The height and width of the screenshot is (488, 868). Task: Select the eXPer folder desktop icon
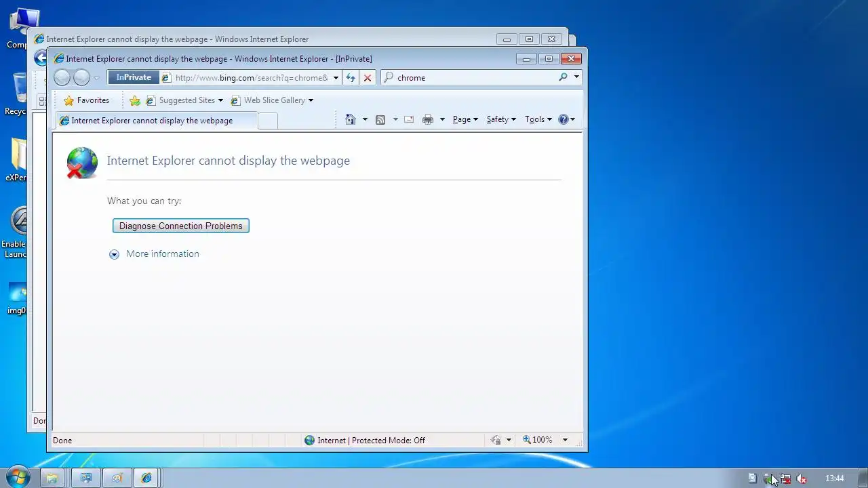pos(16,161)
